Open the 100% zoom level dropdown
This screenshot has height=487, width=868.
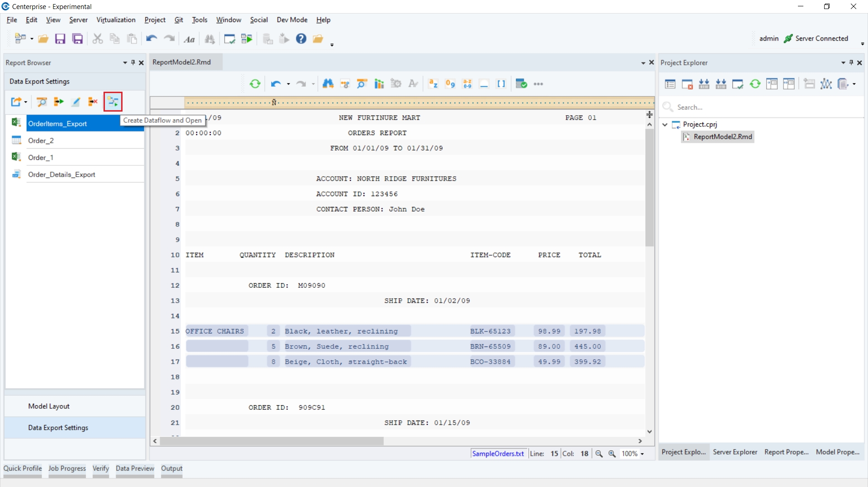tap(642, 454)
